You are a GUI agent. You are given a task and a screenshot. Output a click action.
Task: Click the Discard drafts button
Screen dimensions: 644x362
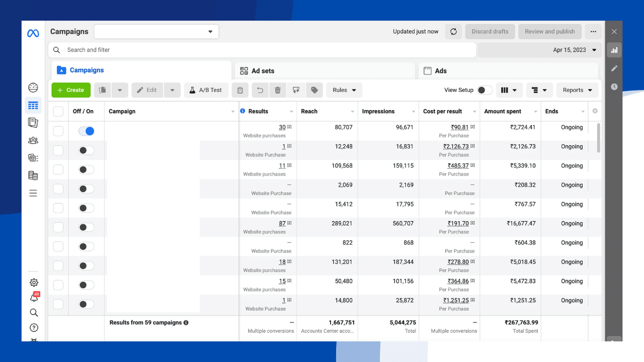[490, 32]
